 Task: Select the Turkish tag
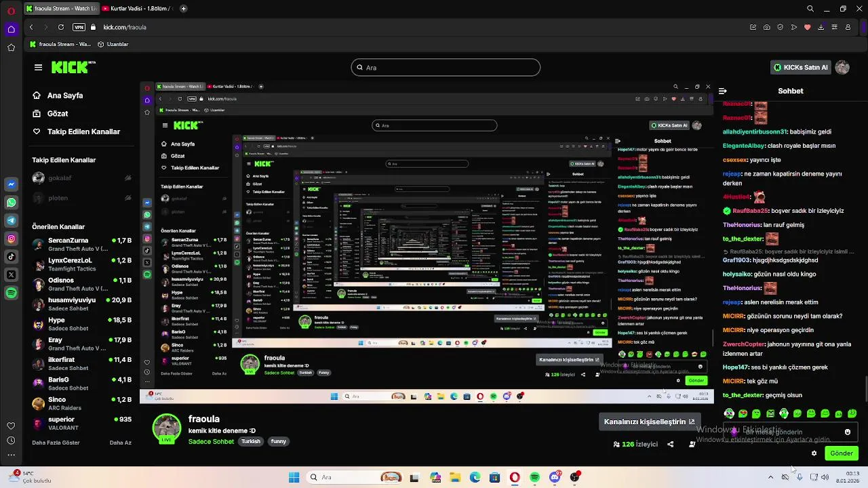[x=251, y=441]
